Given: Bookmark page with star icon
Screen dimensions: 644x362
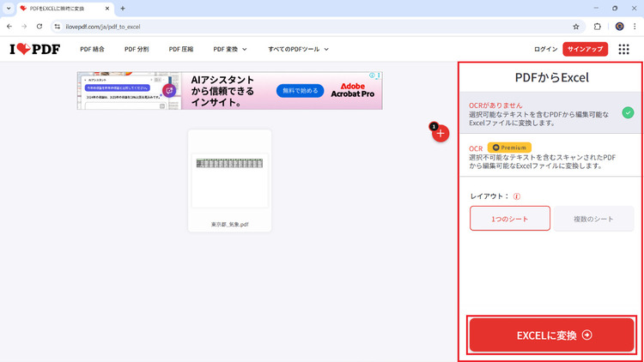Looking at the screenshot, I should [576, 27].
